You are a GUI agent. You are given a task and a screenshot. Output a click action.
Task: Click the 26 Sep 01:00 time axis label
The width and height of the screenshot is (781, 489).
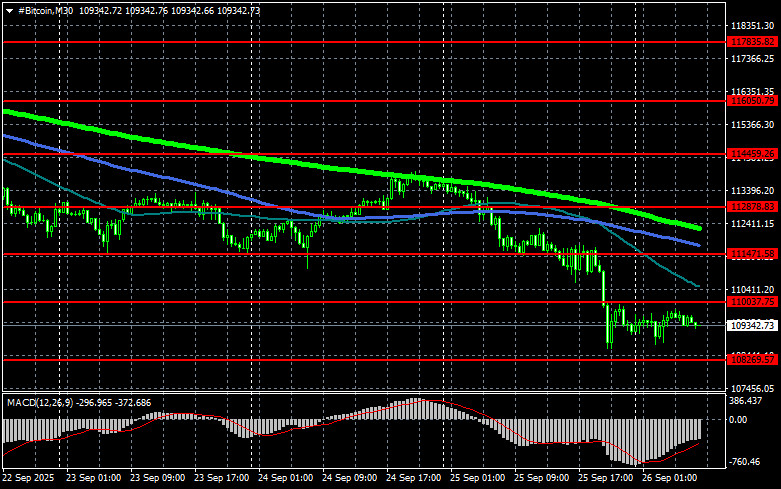[669, 478]
